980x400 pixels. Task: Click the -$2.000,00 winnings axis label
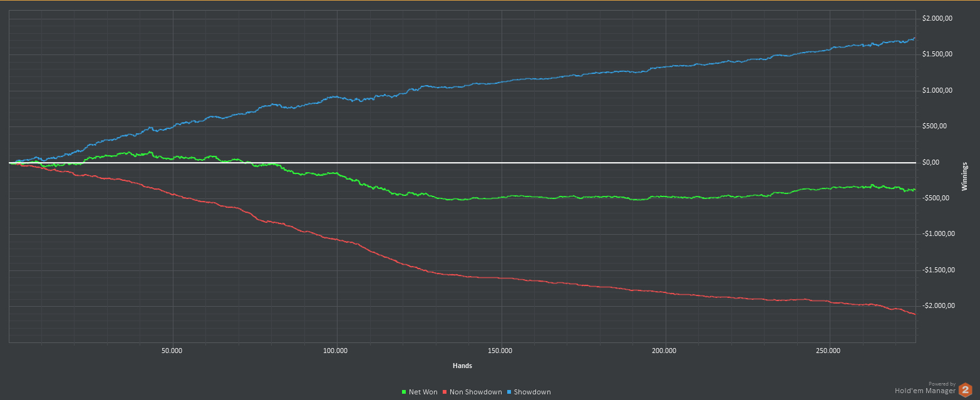point(939,306)
